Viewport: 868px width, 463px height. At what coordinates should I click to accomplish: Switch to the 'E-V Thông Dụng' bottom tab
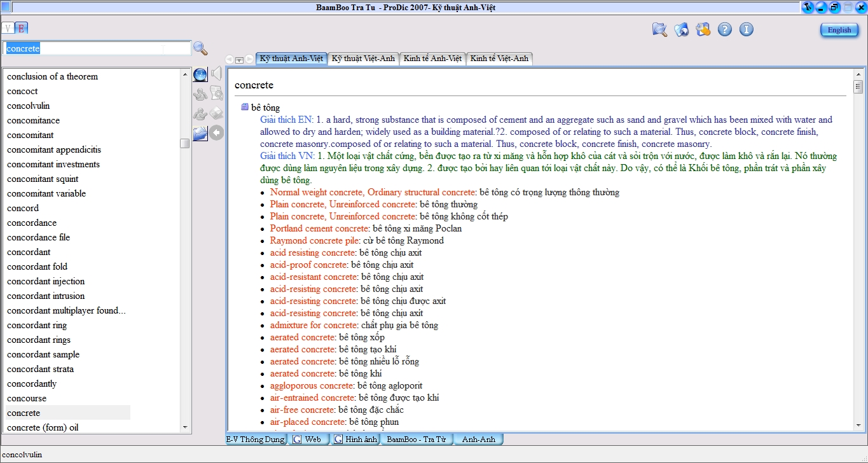point(255,439)
